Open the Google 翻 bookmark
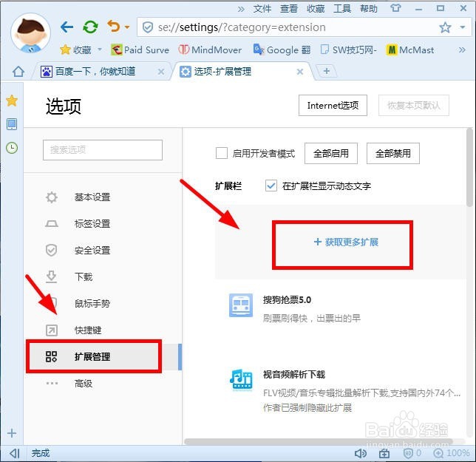Viewport: 476px width, 462px height. [x=282, y=50]
